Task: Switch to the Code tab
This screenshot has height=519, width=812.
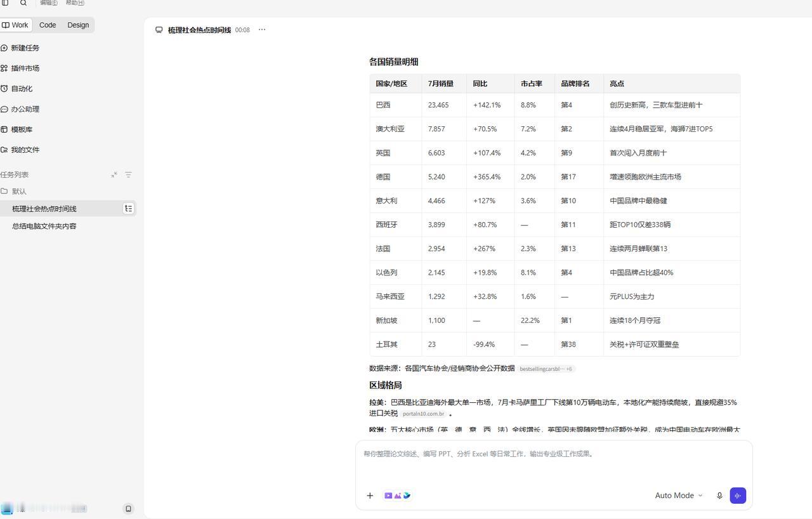Action: pyautogui.click(x=48, y=25)
